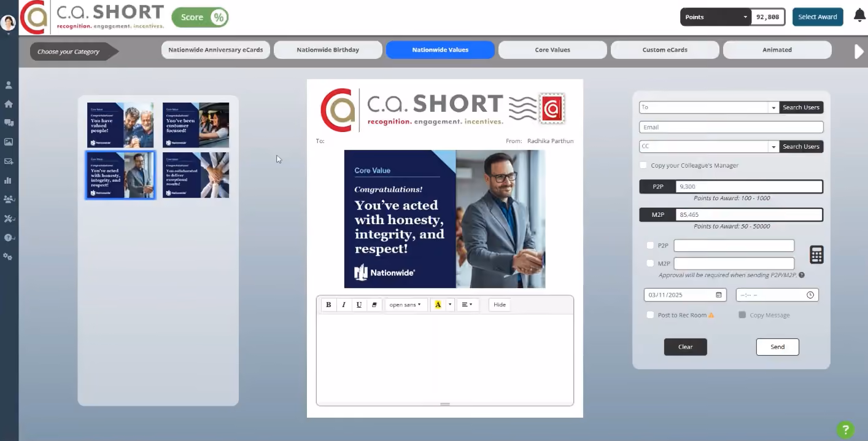Expand the To recipient dropdown
Viewport: 868px width, 441px height.
[773, 107]
